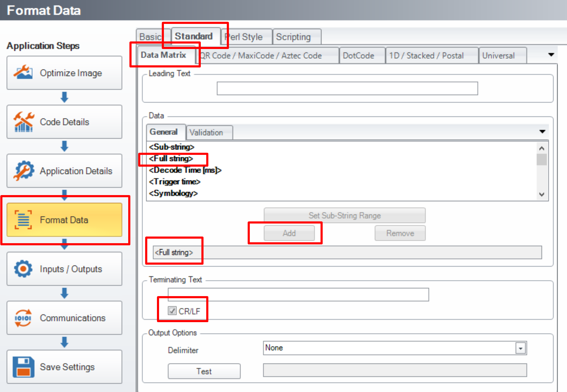The image size is (567, 392).
Task: Click the Remove button
Action: coord(400,233)
